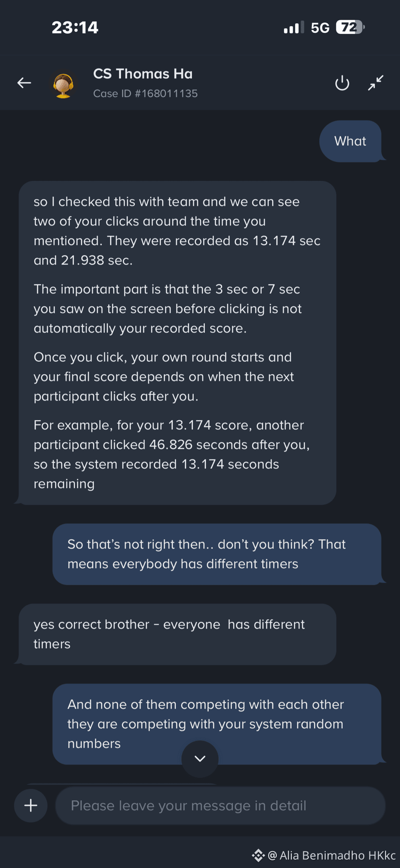400x868 pixels.
Task: Tap the minimize chat arrows icon
Action: pyautogui.click(x=376, y=83)
